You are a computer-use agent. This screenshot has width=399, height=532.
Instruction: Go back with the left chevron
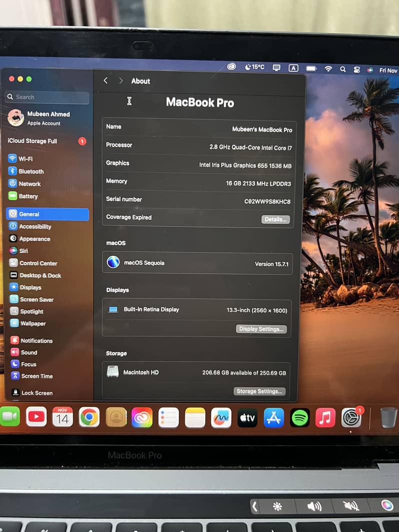point(105,80)
